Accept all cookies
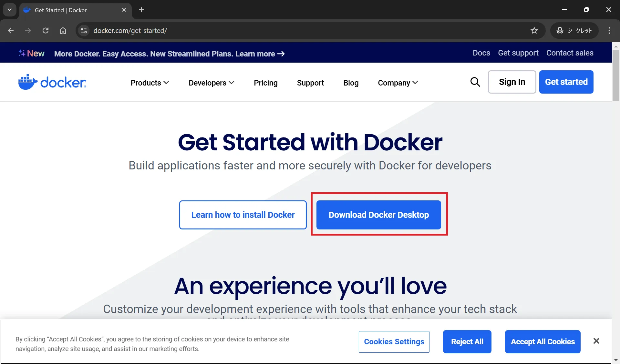This screenshot has height=364, width=620. coord(543,342)
